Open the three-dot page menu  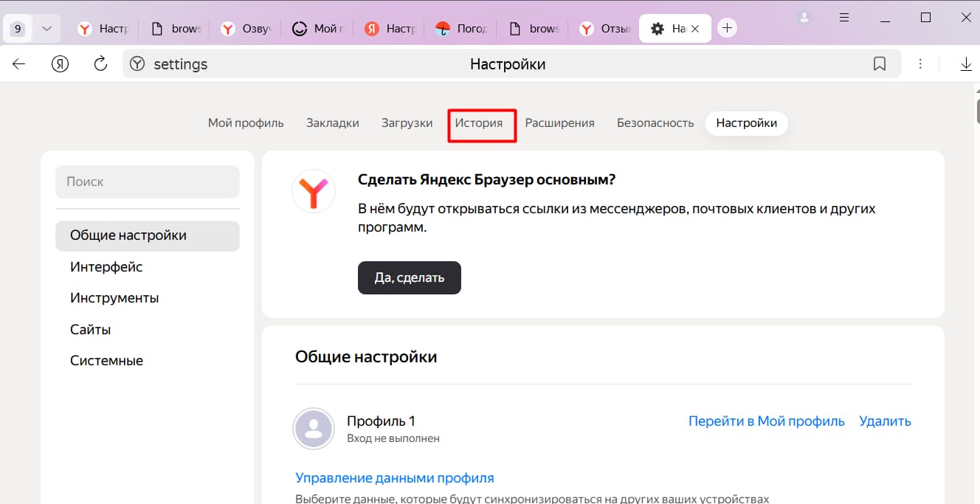[920, 64]
